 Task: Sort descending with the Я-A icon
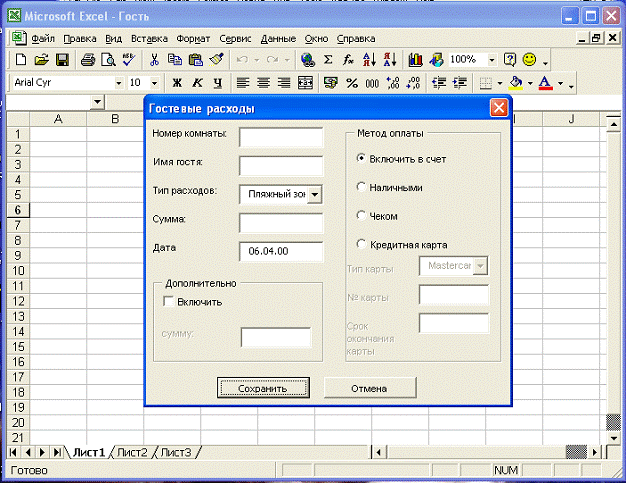coord(390,60)
